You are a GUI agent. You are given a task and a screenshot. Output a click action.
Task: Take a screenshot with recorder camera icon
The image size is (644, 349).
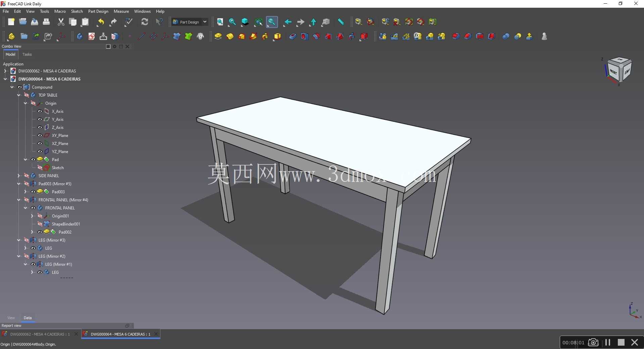coord(593,342)
